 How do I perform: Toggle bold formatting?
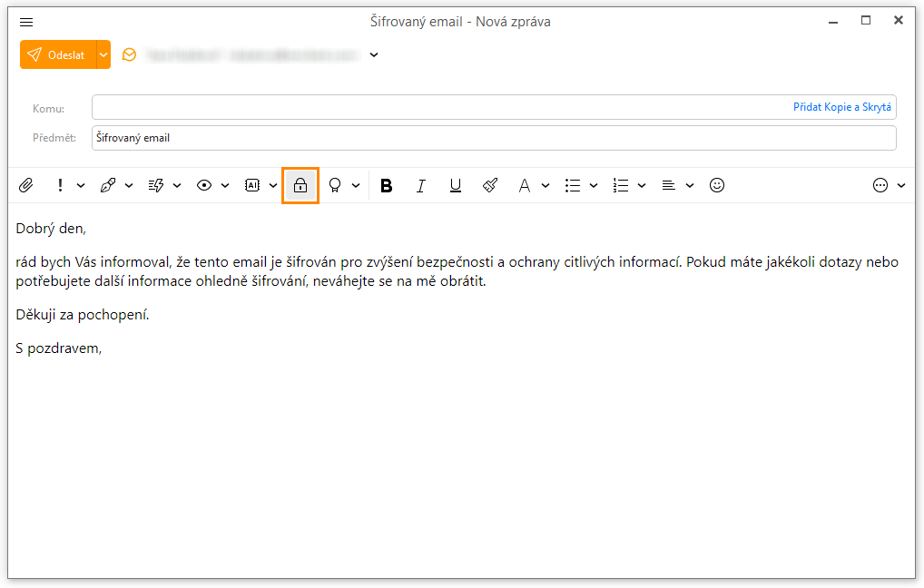pyautogui.click(x=387, y=185)
